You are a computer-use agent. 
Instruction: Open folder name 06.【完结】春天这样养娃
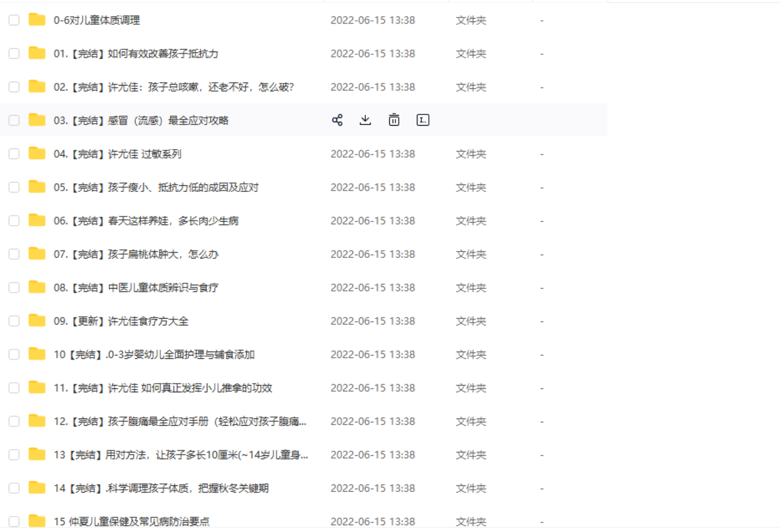point(147,221)
